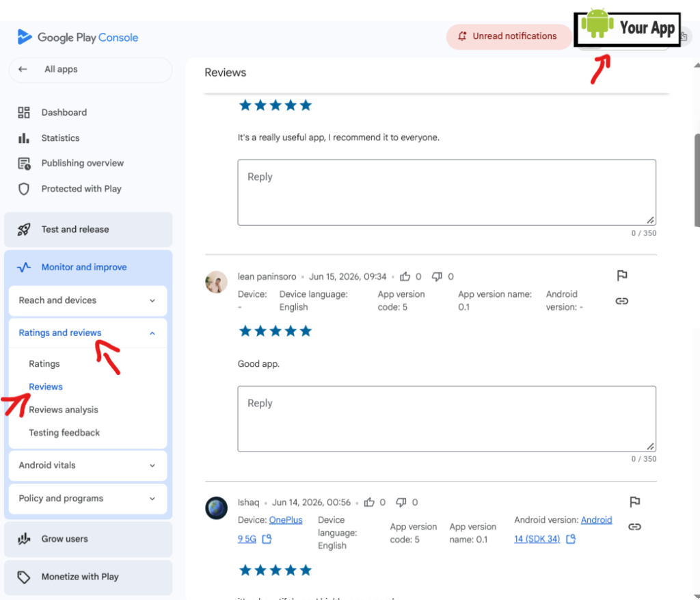The height and width of the screenshot is (600, 700).
Task: Click the Monetize with Play tag icon
Action: pyautogui.click(x=24, y=577)
